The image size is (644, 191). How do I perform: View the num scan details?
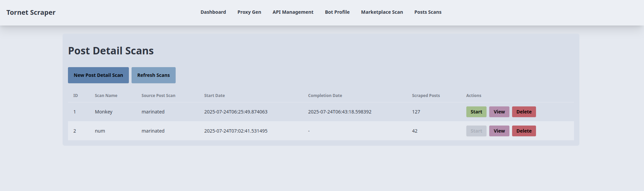click(x=499, y=131)
